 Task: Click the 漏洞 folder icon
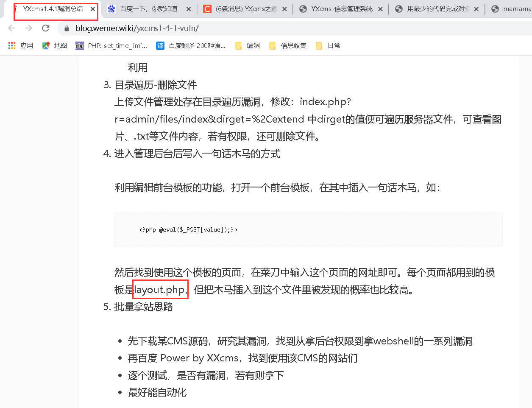point(239,46)
